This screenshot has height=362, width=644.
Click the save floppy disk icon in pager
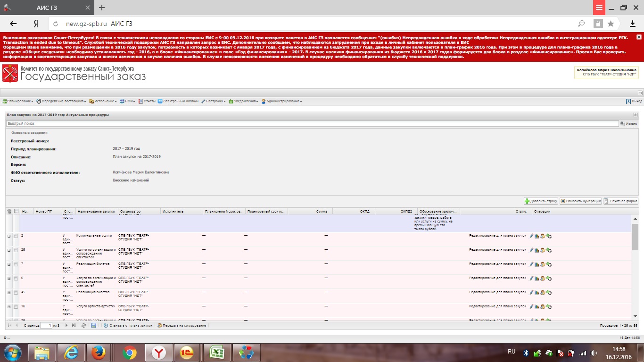[x=93, y=325]
